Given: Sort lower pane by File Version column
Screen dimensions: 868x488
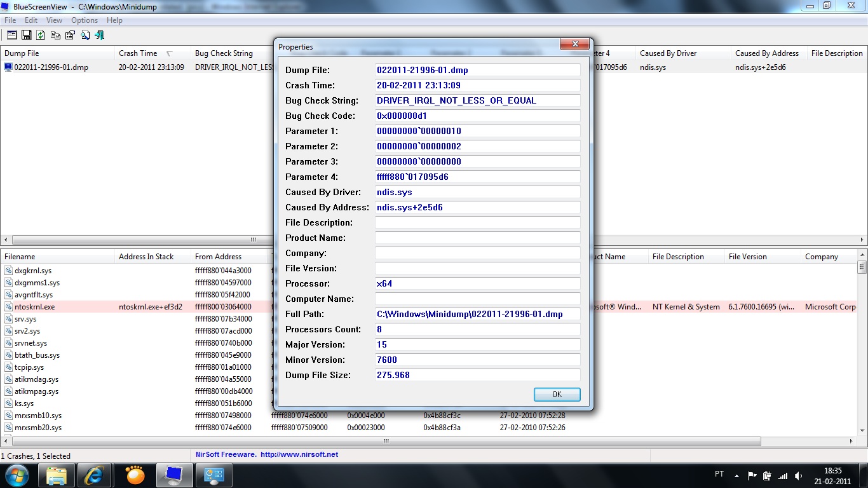Looking at the screenshot, I should pos(763,257).
